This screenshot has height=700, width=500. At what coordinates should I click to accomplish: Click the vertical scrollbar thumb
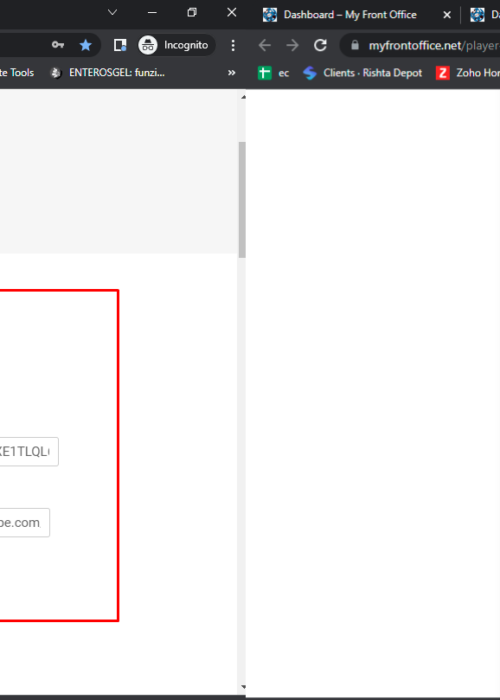pos(242,200)
